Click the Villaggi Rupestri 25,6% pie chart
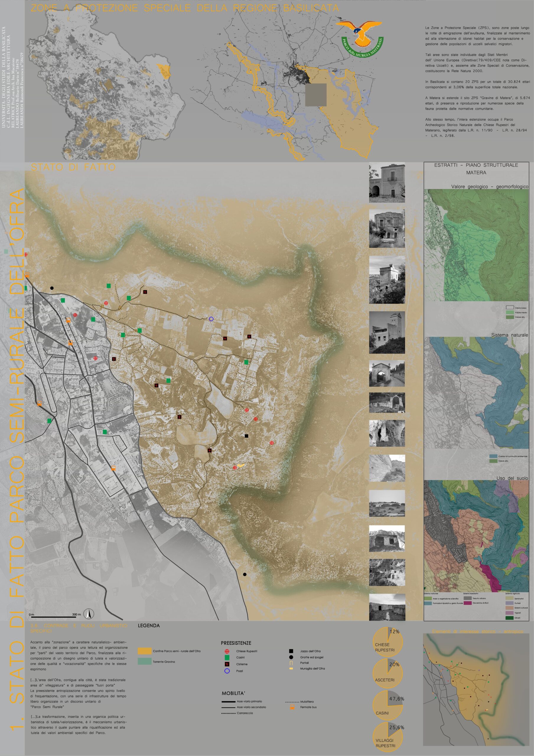 (388, 737)
